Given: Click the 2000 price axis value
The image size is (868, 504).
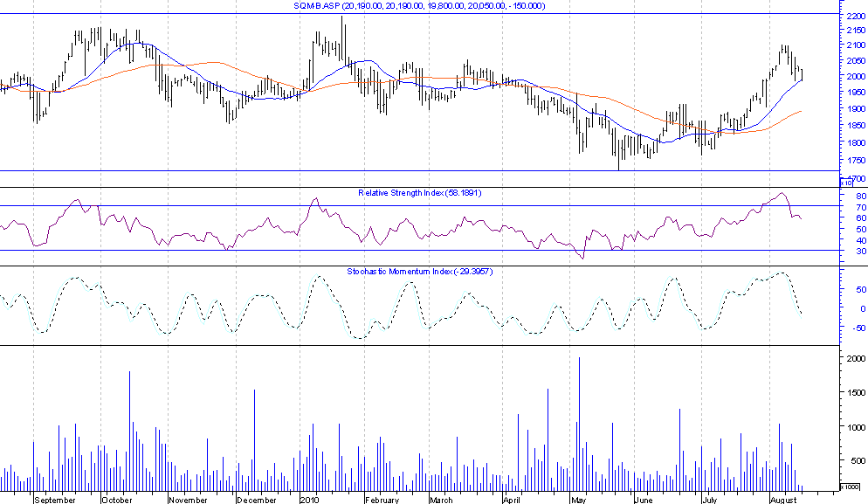Looking at the screenshot, I should pyautogui.click(x=856, y=77).
